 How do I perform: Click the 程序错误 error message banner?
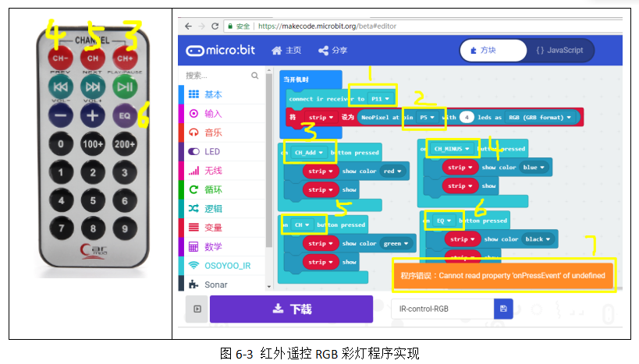pos(503,276)
